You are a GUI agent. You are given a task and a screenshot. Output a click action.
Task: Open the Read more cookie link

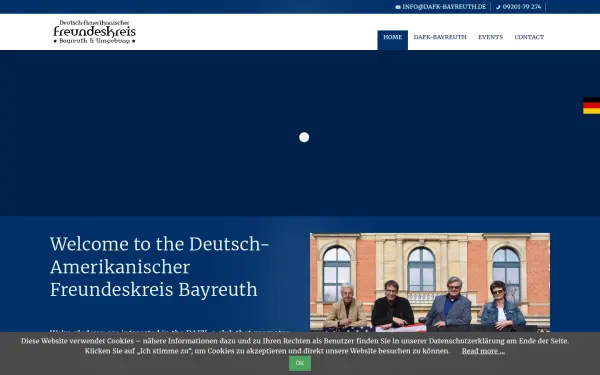483,351
